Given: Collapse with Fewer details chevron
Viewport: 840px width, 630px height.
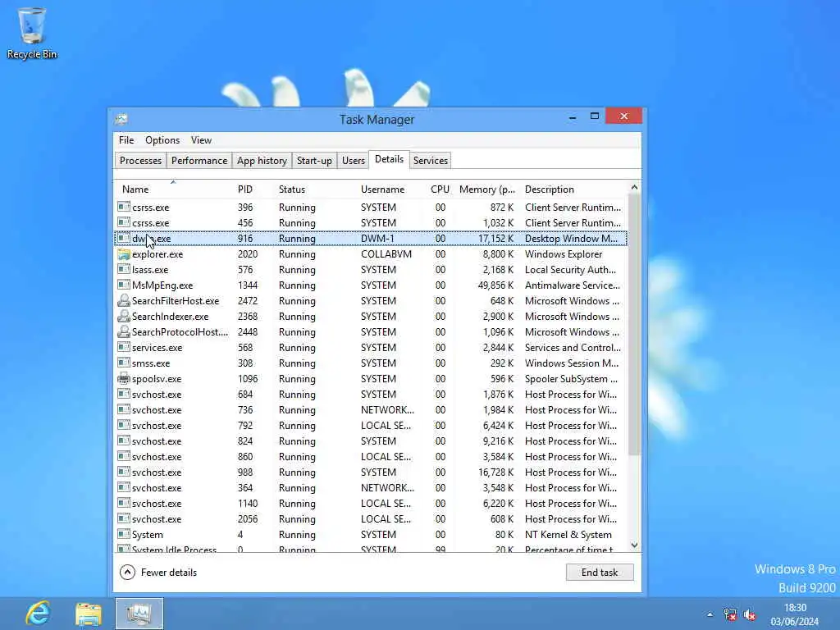Looking at the screenshot, I should 127,572.
